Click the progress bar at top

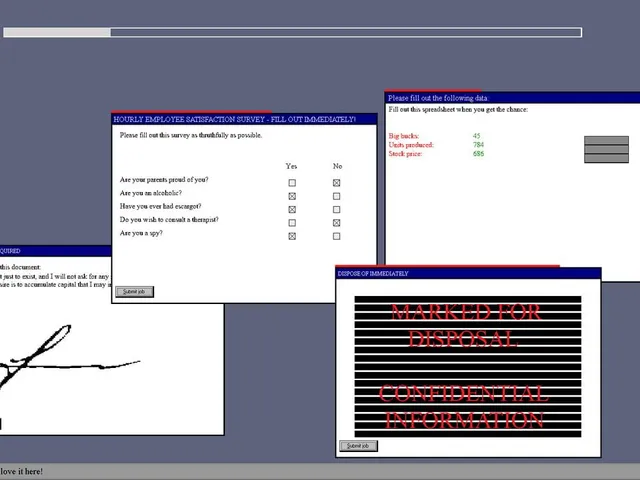pos(293,33)
